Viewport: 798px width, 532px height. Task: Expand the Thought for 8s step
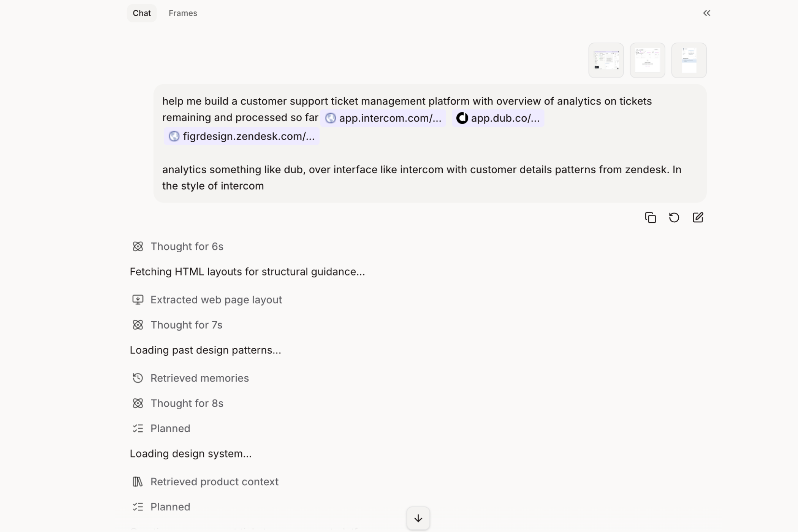click(x=187, y=403)
